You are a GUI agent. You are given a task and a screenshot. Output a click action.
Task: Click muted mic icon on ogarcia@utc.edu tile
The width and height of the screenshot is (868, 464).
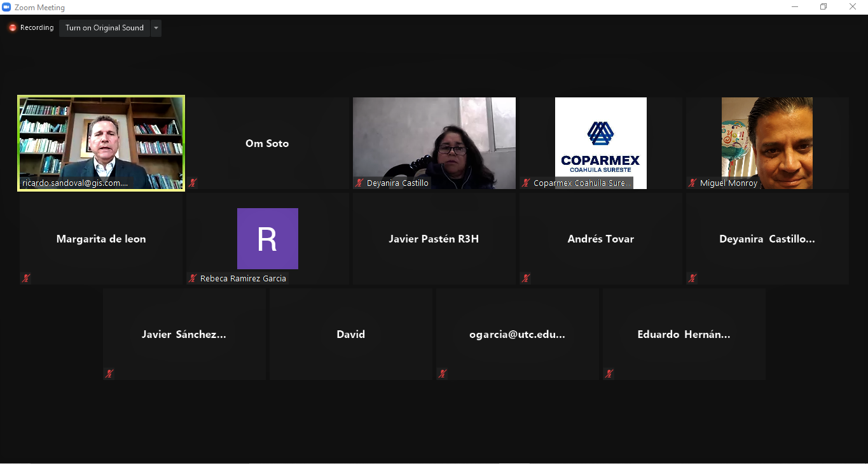443,374
